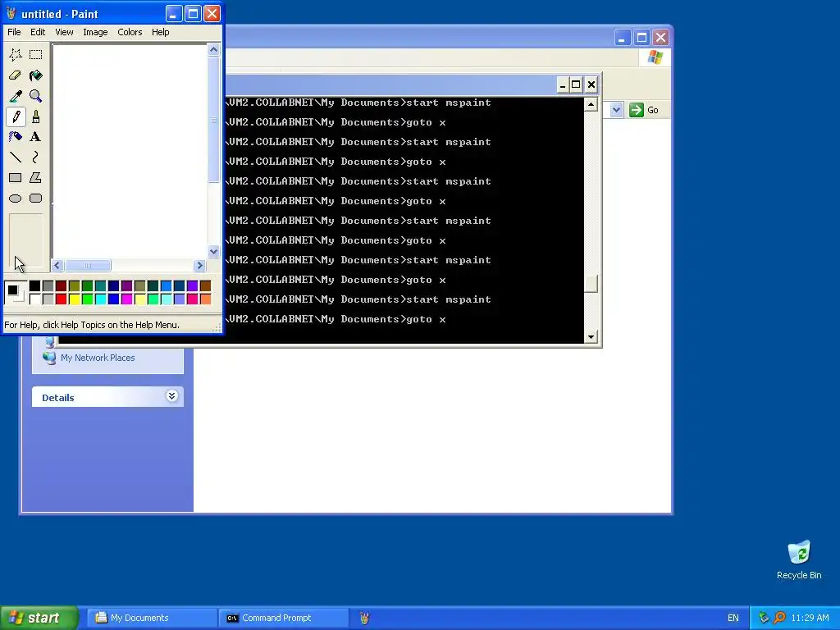
Task: Open the Start menu button
Action: click(39, 618)
